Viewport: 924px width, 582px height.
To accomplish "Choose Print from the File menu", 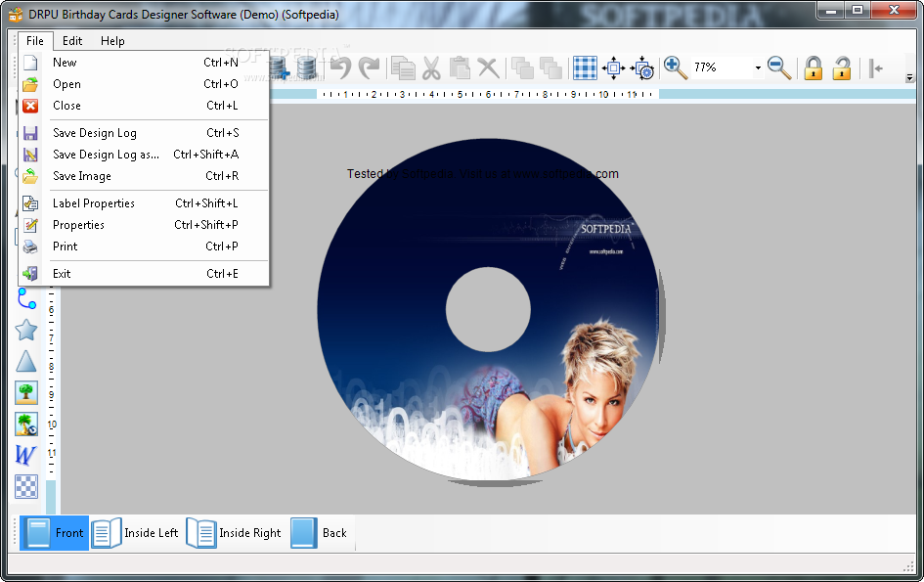I will point(145,246).
